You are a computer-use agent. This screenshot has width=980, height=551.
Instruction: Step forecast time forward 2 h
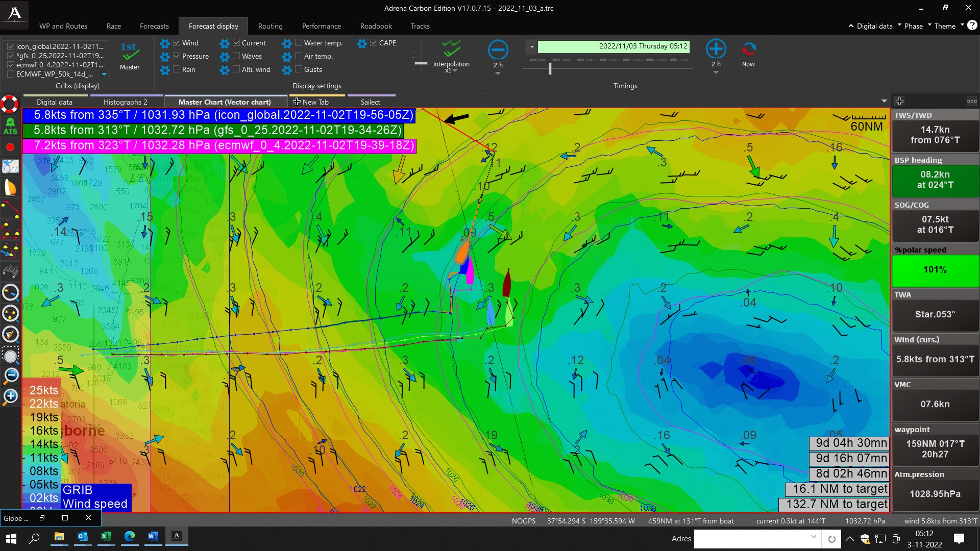point(716,49)
